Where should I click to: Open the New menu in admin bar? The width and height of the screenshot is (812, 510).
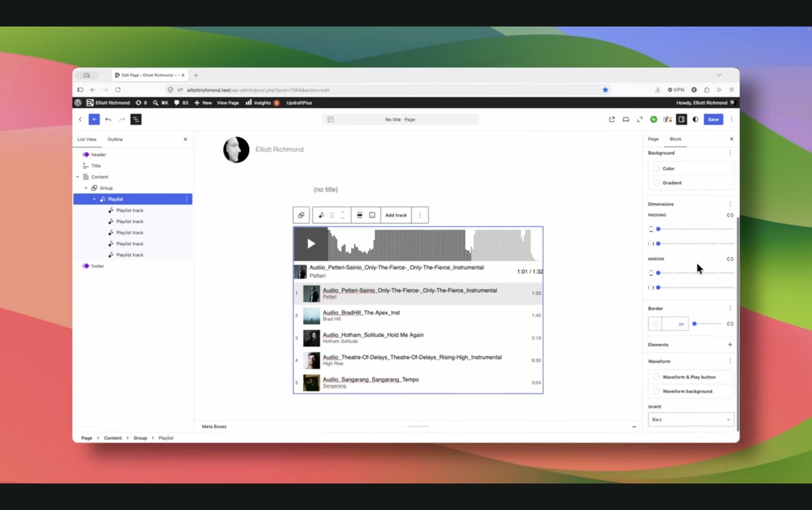[x=203, y=103]
